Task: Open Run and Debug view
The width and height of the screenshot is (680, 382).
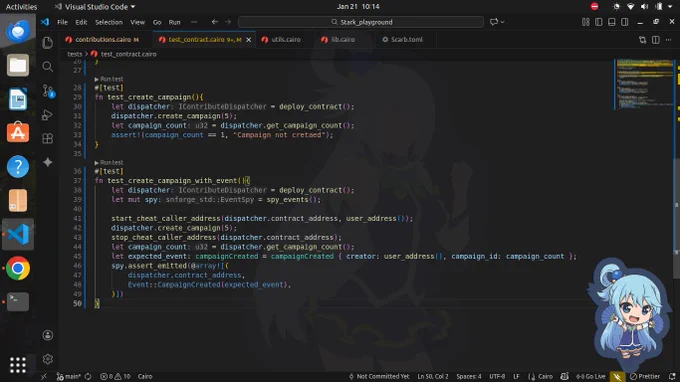Action: click(x=48, y=115)
